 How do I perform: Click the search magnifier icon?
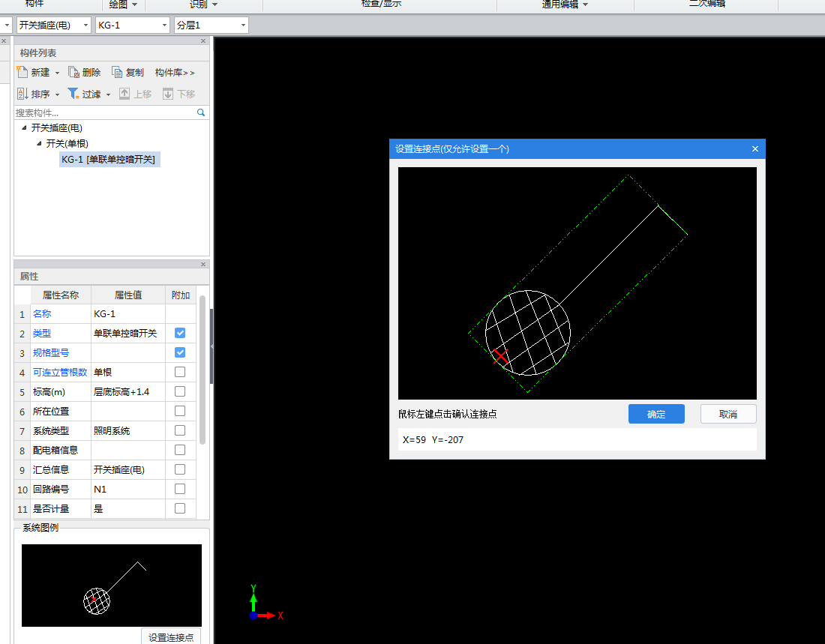click(201, 112)
